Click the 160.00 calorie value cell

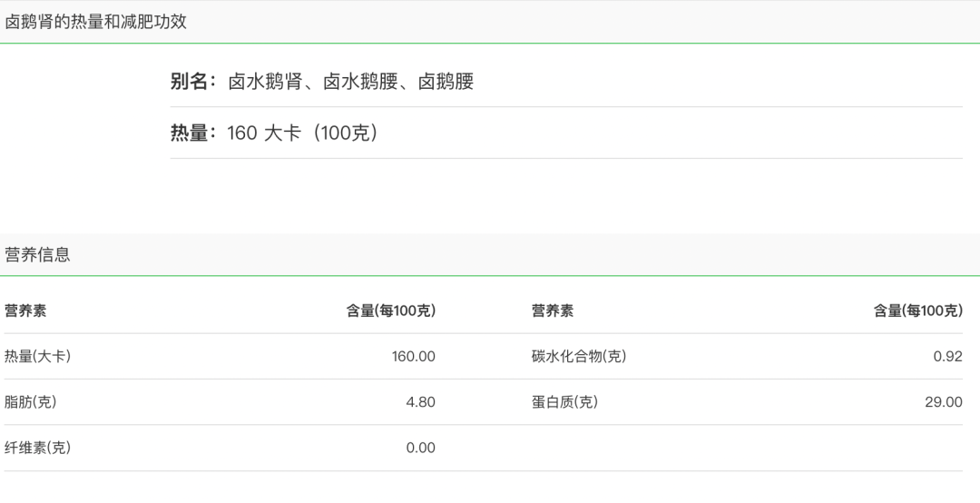413,357
